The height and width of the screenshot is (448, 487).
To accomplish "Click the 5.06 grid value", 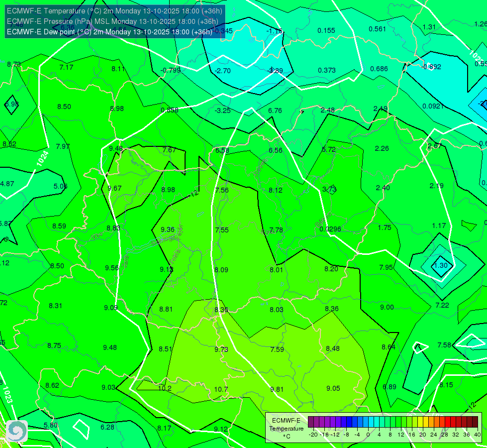I will [60, 186].
